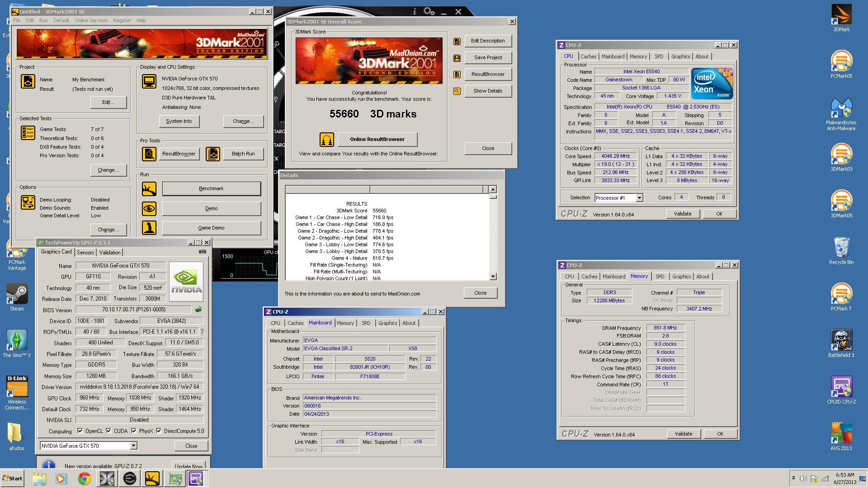Toggle the DirectCompute 5.0 checkbox
Image resolution: width=868 pixels, height=488 pixels.
pyautogui.click(x=159, y=431)
